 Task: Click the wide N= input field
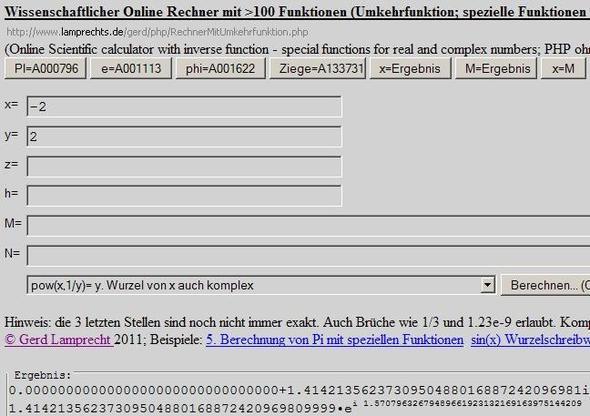click(x=308, y=255)
